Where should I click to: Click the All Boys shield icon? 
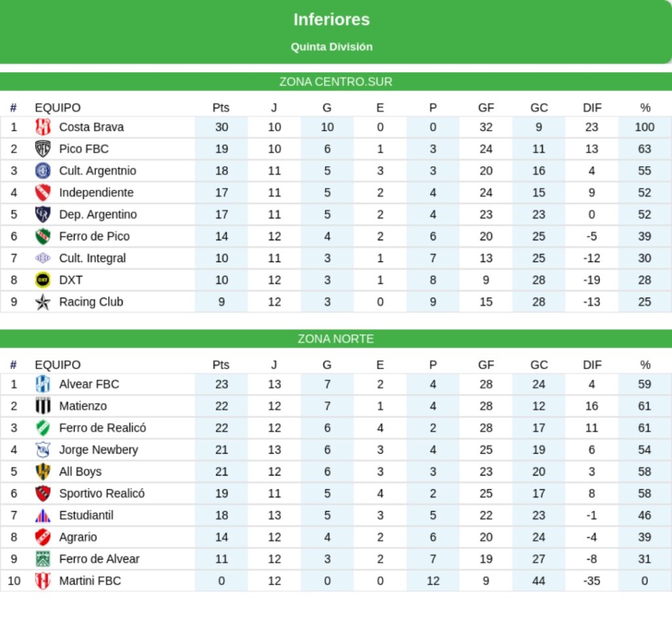43,471
